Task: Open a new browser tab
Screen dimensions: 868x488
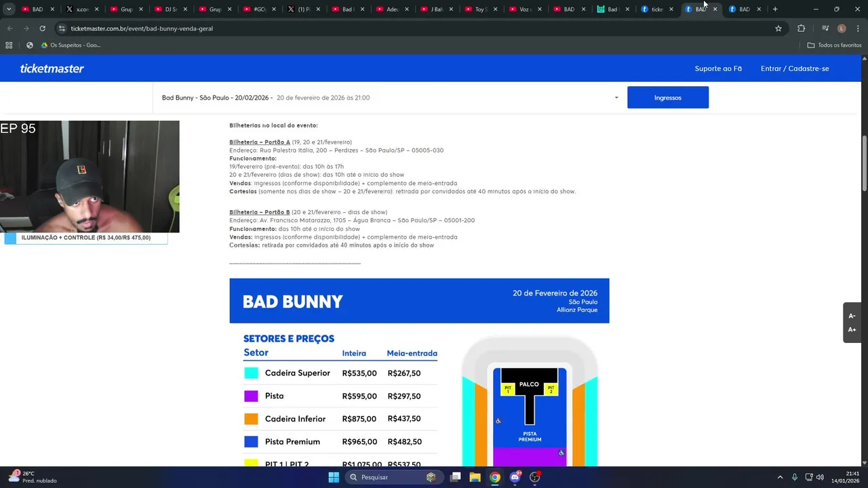Action: click(775, 9)
